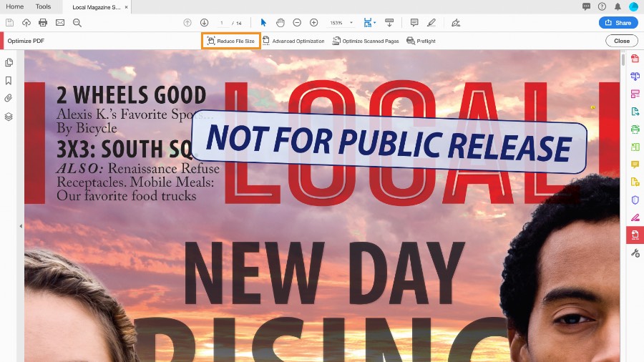This screenshot has height=362, width=644.
Task: Select the Hand pan tool
Action: [x=280, y=23]
